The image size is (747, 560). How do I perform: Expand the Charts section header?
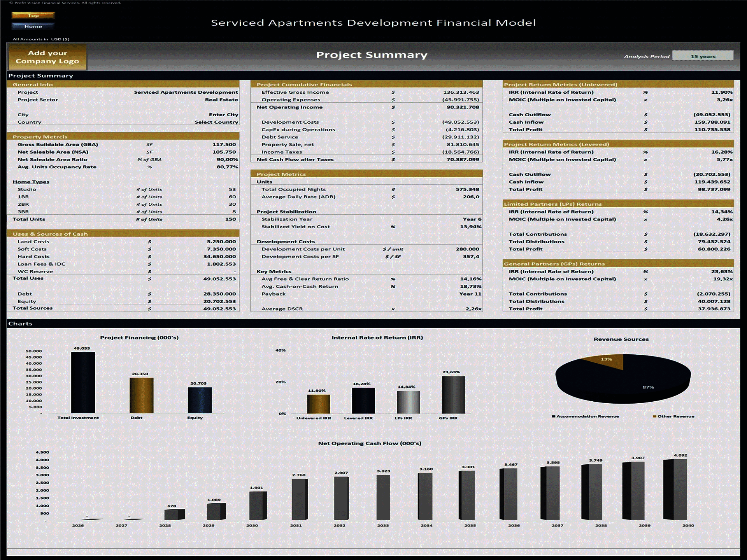[21, 323]
